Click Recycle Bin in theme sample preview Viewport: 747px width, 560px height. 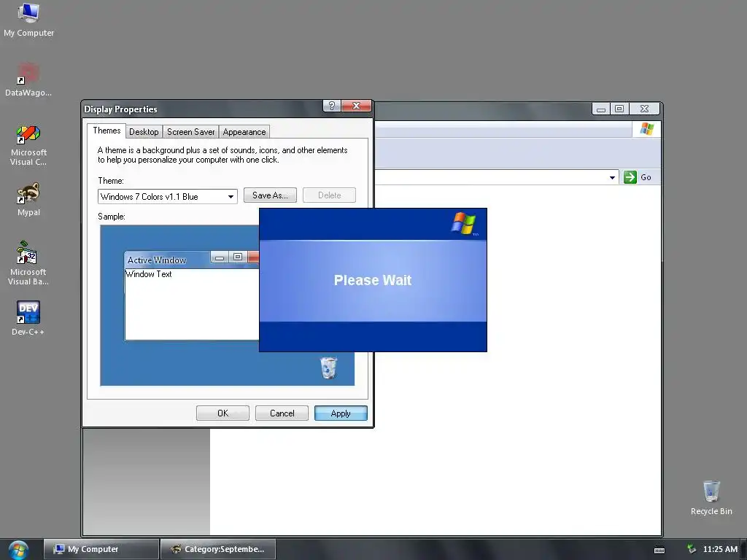click(x=328, y=367)
